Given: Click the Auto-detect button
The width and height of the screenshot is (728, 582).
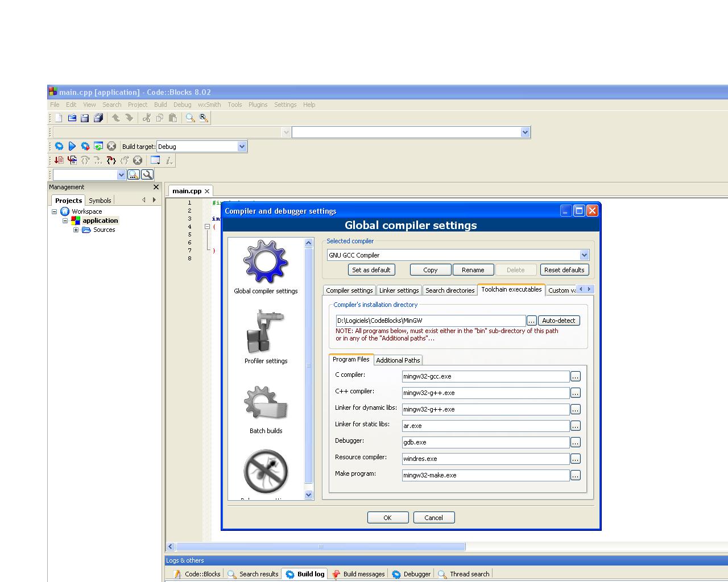Looking at the screenshot, I should (559, 321).
